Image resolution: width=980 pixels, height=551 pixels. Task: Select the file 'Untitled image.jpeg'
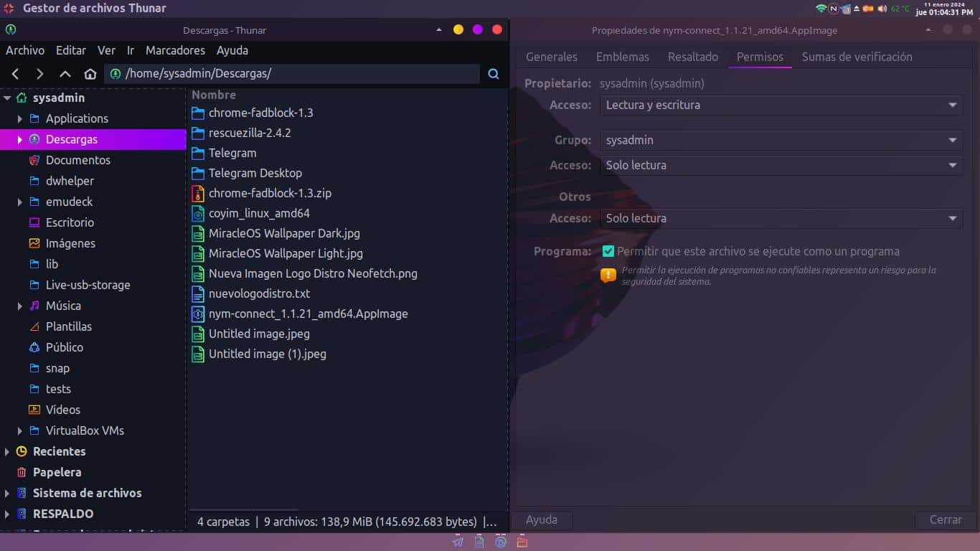tap(259, 334)
